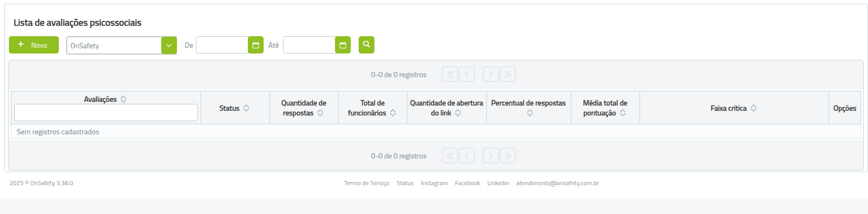Open the 'De' date calendar icon
Image resolution: width=868 pixels, height=214 pixels.
point(256,45)
